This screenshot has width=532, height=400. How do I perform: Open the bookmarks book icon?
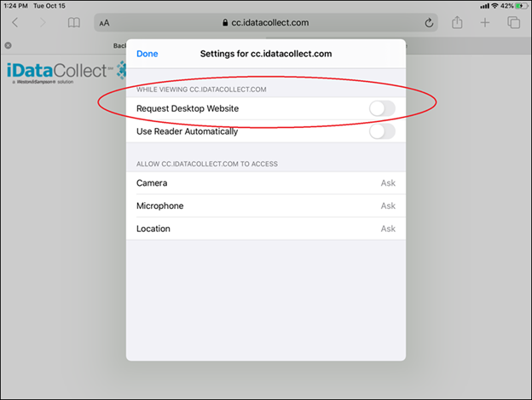click(x=74, y=23)
